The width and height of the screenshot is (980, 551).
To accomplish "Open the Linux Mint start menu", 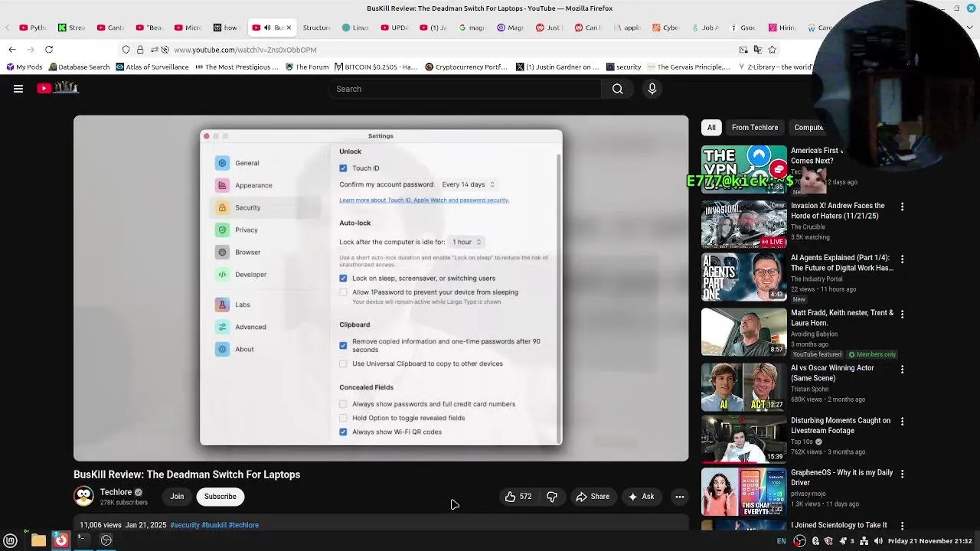I will pyautogui.click(x=11, y=540).
